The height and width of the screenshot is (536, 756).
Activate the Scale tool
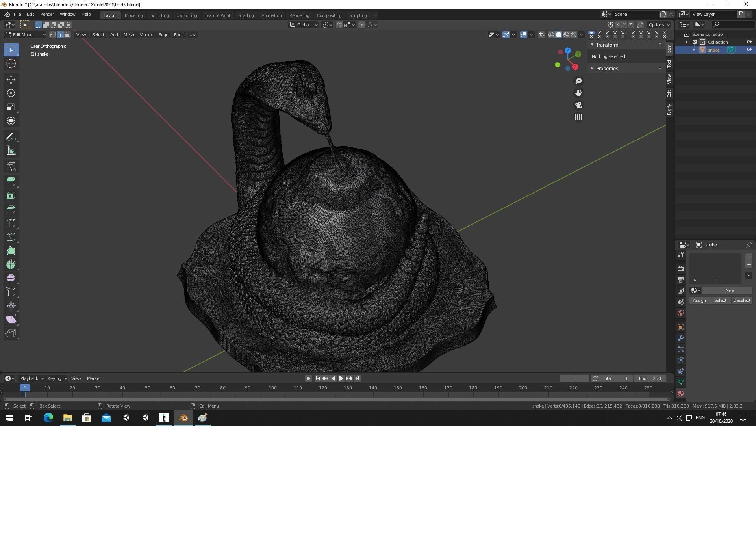11,107
